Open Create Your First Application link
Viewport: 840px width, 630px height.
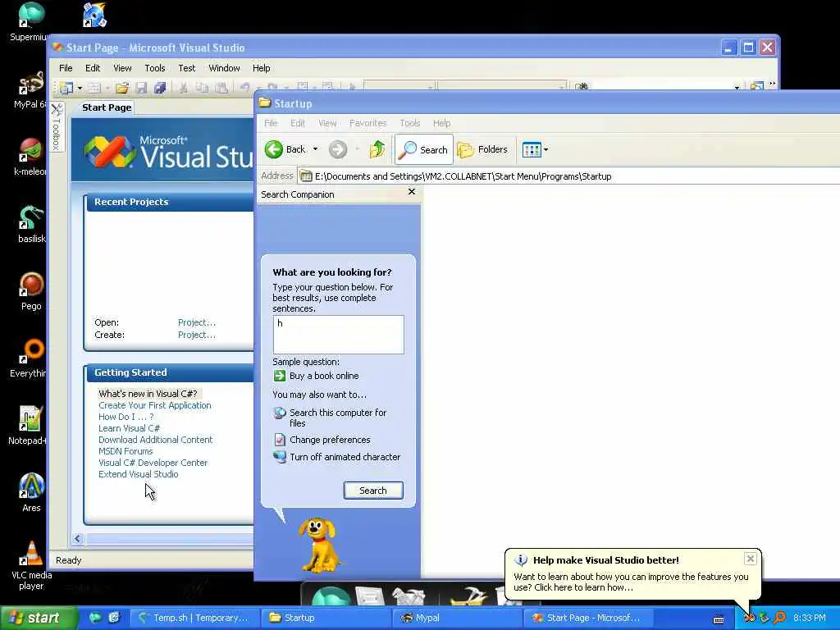coord(155,405)
